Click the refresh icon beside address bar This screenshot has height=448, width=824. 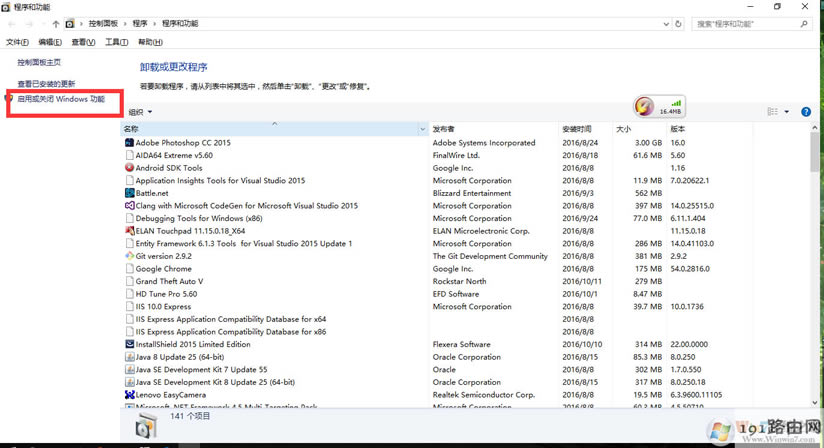[682, 23]
